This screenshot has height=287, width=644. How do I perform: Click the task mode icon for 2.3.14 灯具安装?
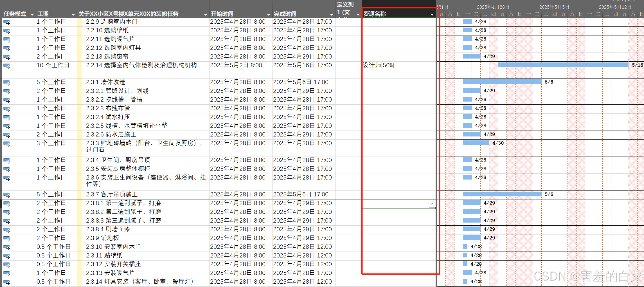(7, 282)
